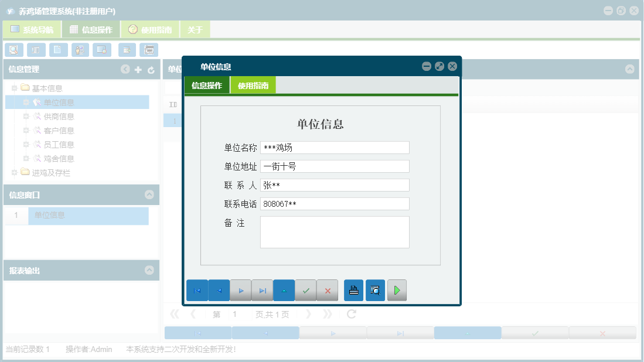This screenshot has height=362, width=644.
Task: Select the search/magnifier icon on the main toolbar
Action: click(13, 50)
